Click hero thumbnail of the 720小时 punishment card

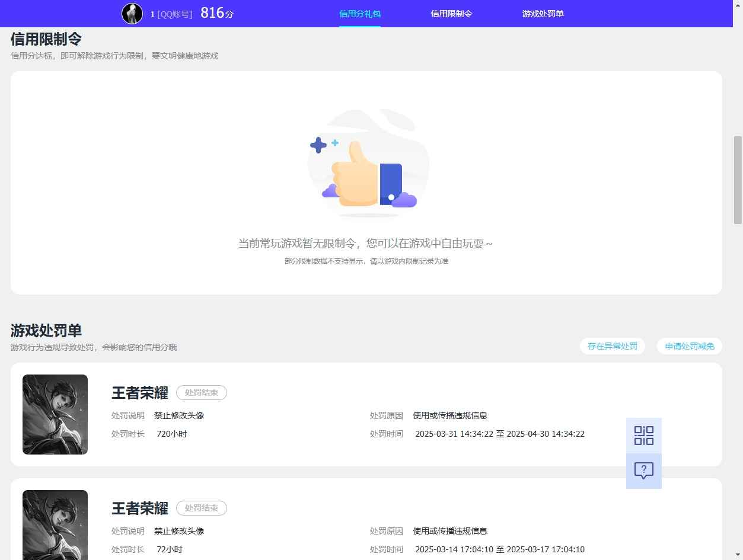(x=55, y=414)
